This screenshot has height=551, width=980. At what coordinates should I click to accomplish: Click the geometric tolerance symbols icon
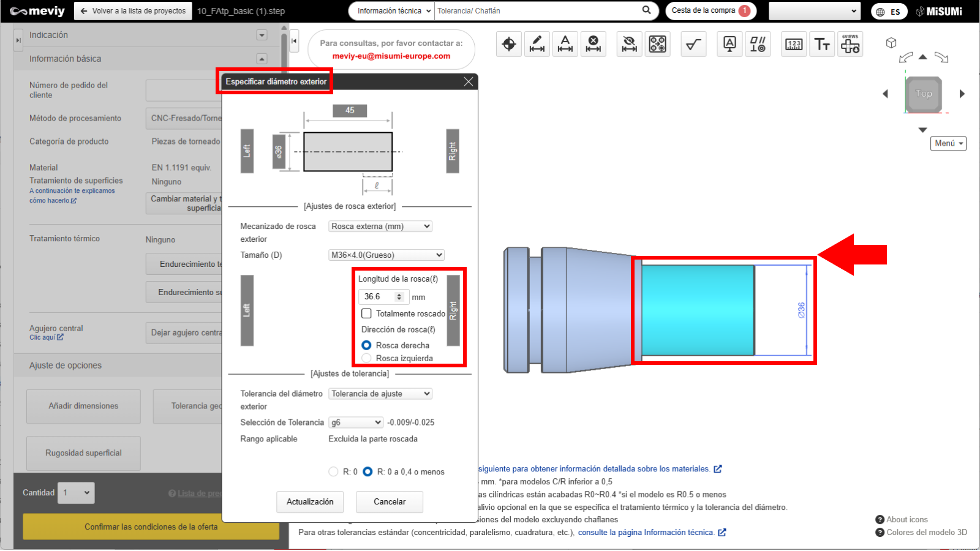click(x=758, y=44)
